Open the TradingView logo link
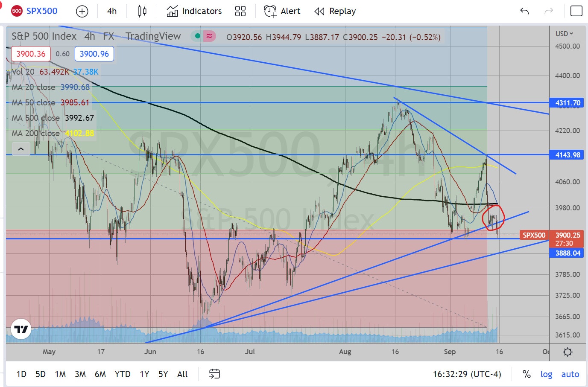The image size is (588, 387). [x=21, y=329]
